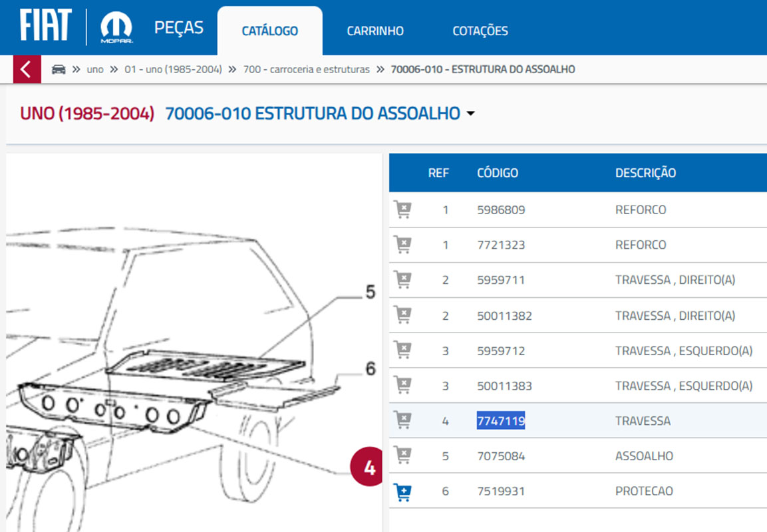Image resolution: width=767 pixels, height=532 pixels.
Task: Click cart icon for part 5959712
Action: pos(402,350)
